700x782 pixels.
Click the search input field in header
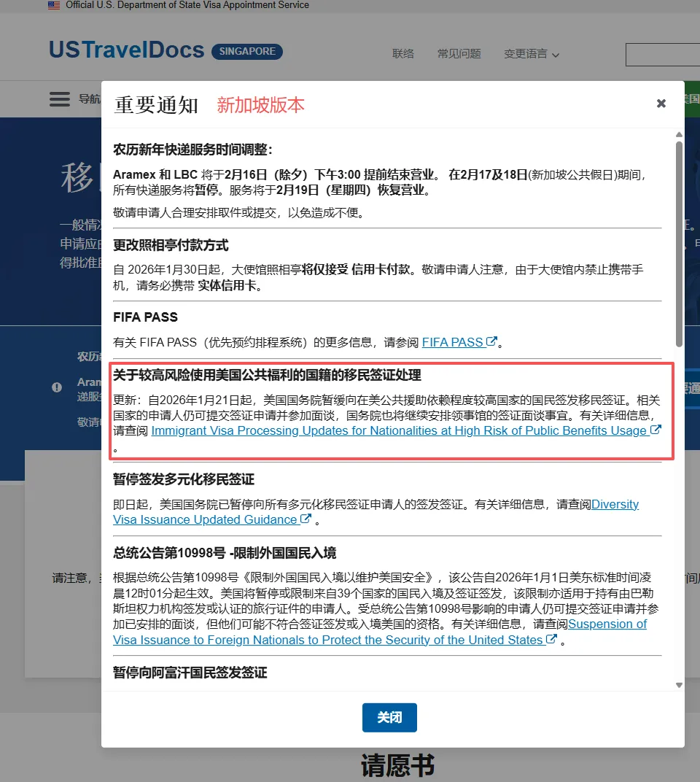coord(662,55)
